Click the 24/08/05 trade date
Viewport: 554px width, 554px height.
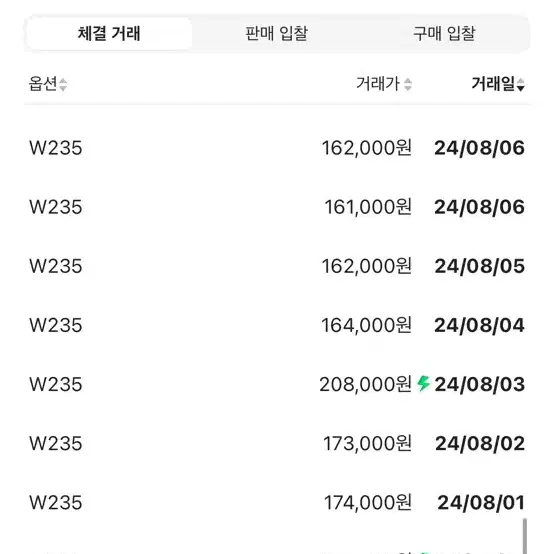[479, 266]
